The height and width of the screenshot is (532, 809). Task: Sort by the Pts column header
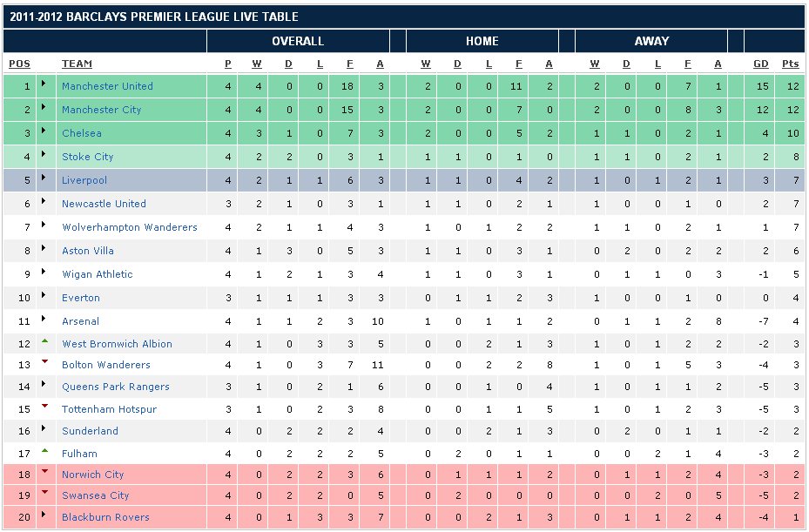point(790,64)
